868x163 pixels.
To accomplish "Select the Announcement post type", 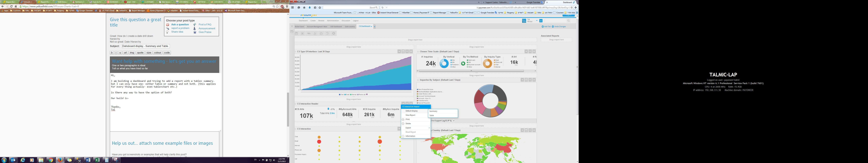I will 207,28.
